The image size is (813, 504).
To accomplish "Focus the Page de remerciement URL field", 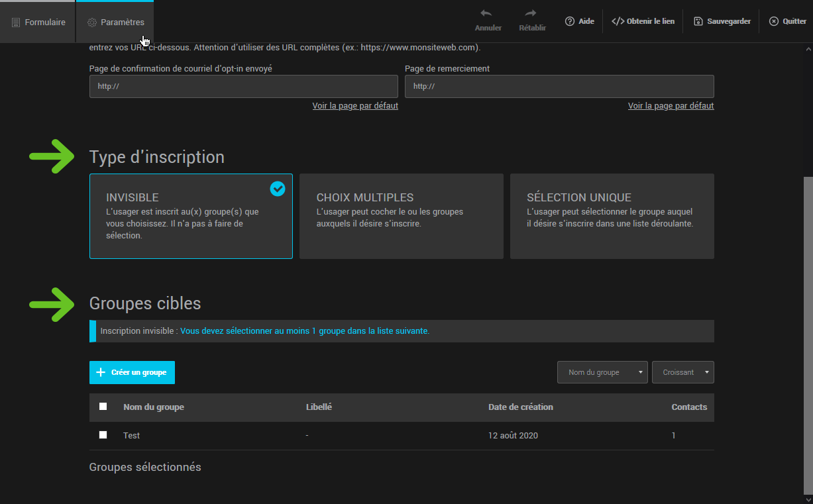I will click(559, 86).
